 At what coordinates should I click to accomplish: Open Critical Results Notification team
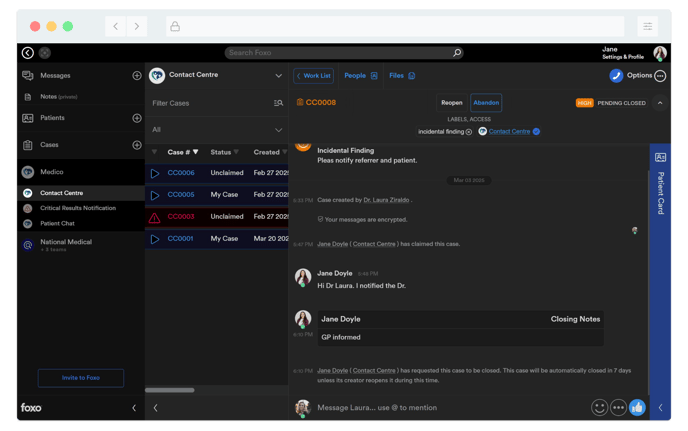(x=78, y=208)
